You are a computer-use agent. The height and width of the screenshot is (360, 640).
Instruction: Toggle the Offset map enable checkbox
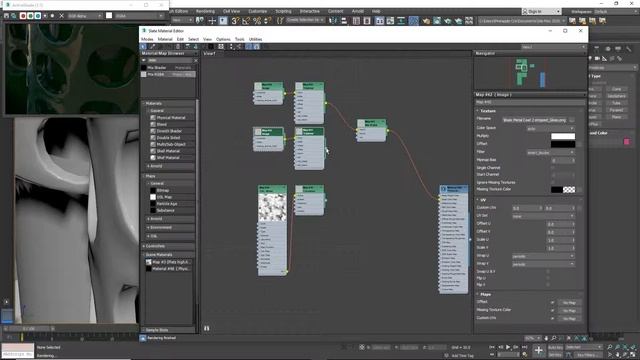pos(552,302)
